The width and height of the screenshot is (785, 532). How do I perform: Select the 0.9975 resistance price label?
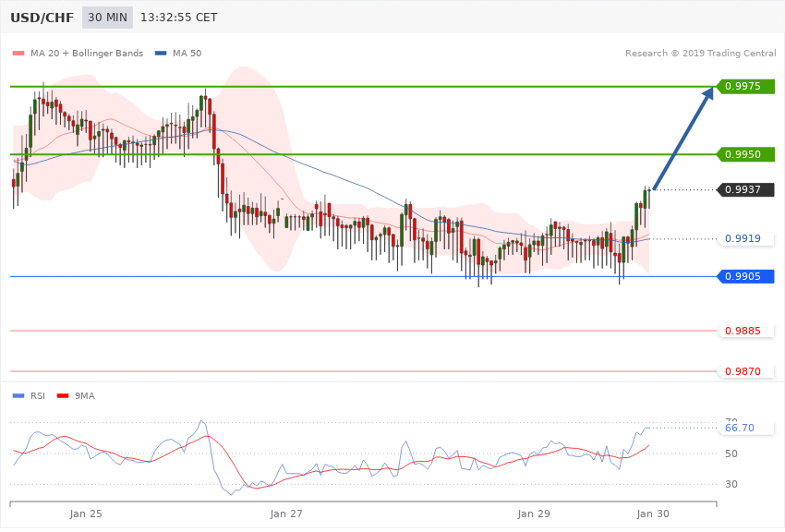tap(746, 86)
